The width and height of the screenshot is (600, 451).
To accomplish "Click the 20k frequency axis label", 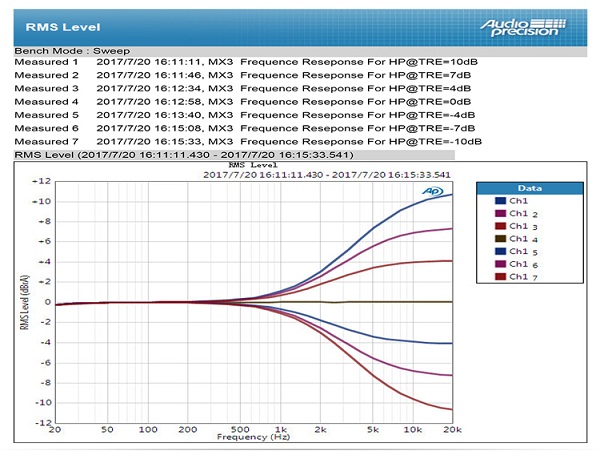I will (x=452, y=430).
